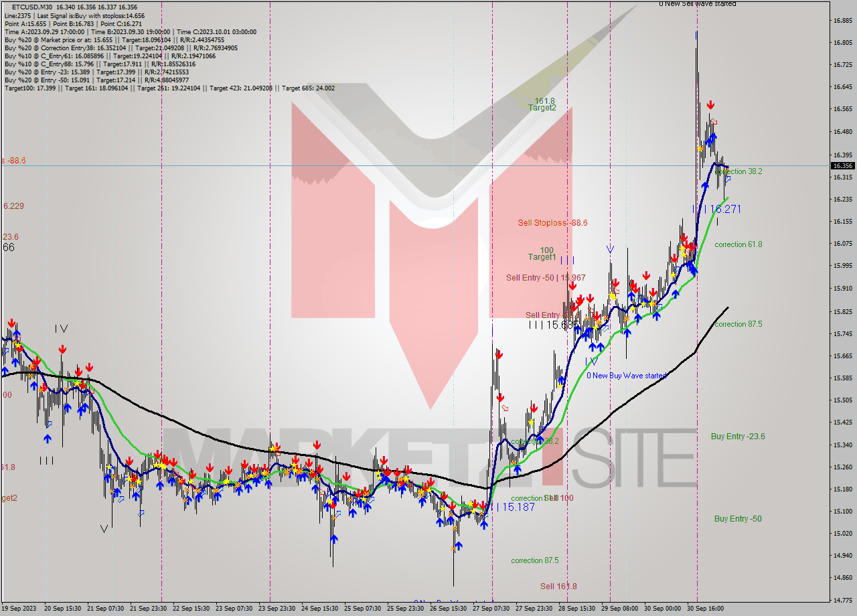Viewport: 857px width, 616px height.
Task: Click 'Sell Entry -50 | 15.967' label
Action: [546, 278]
